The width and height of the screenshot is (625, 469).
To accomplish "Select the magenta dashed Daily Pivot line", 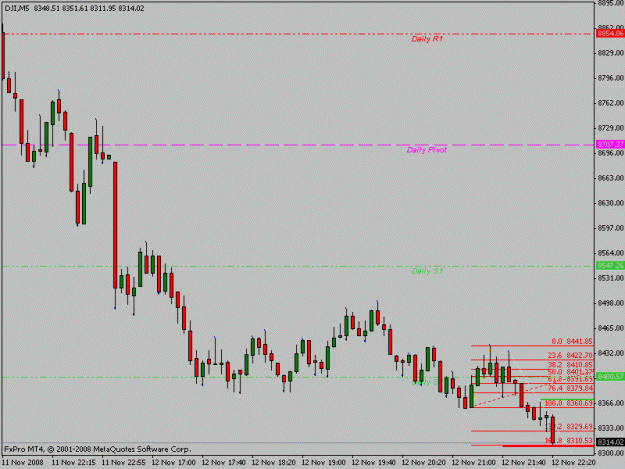I will (297, 145).
